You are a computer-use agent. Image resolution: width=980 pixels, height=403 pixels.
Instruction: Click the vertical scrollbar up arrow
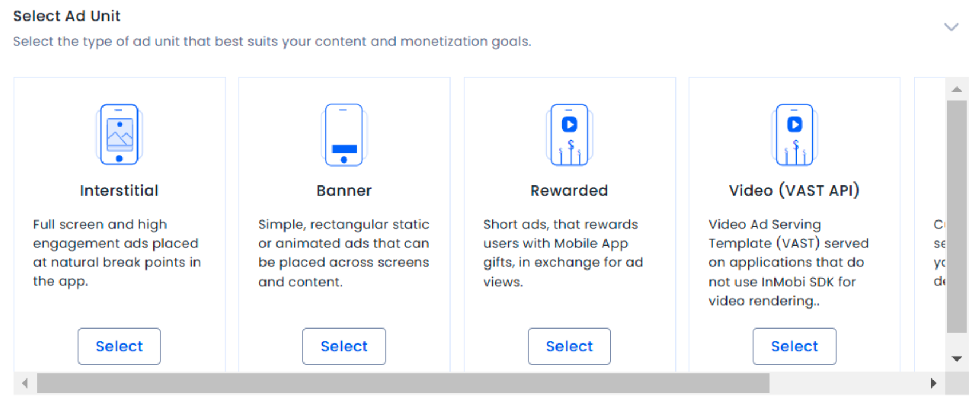click(x=957, y=89)
